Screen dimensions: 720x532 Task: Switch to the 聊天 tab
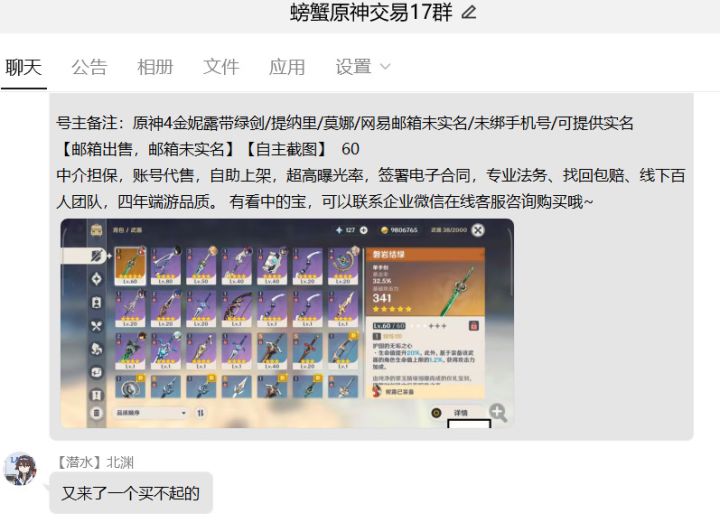[23, 67]
